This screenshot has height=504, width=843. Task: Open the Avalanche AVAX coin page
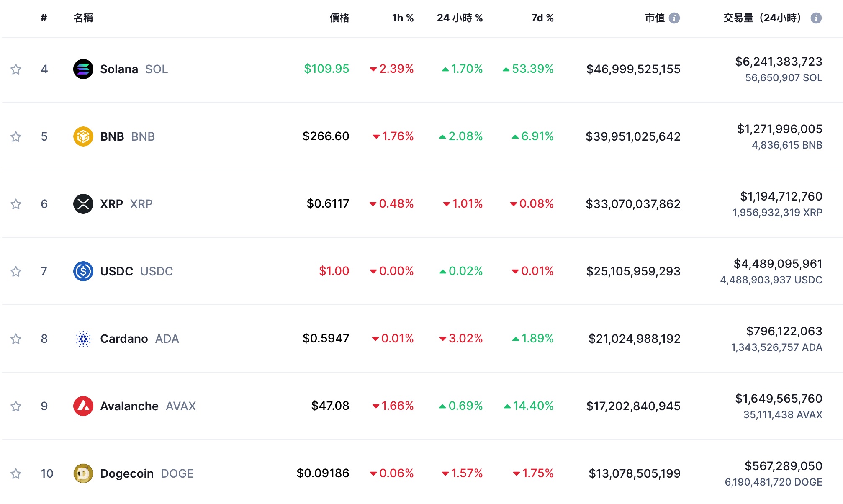pos(148,406)
